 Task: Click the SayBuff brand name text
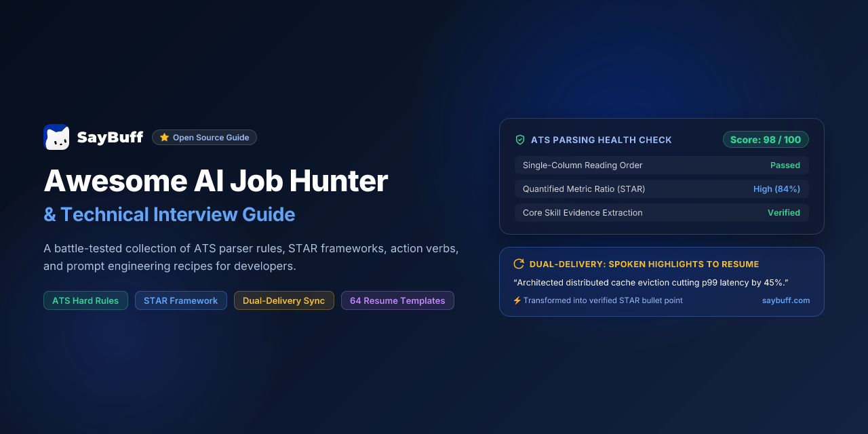[110, 138]
